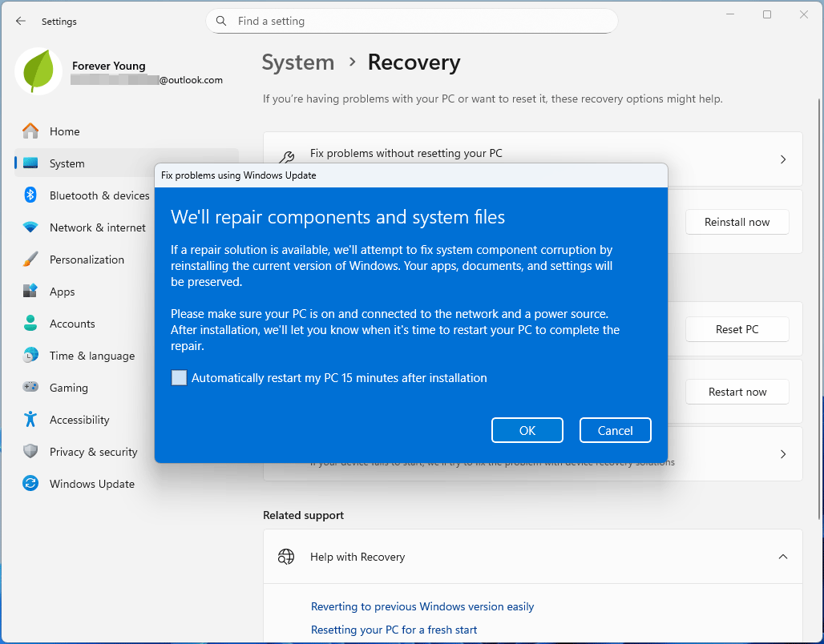Go to Home in the sidebar
Screen dimensions: 824x644
(64, 131)
